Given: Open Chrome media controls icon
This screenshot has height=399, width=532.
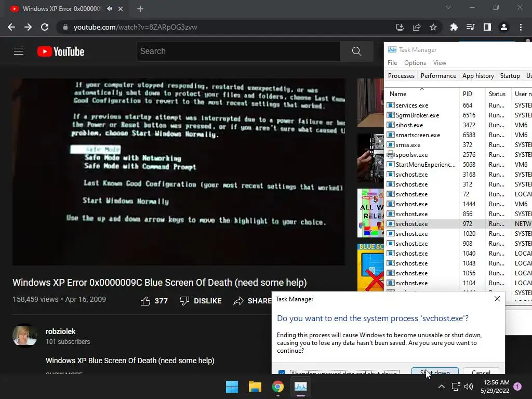Looking at the screenshot, I should click(x=470, y=27).
